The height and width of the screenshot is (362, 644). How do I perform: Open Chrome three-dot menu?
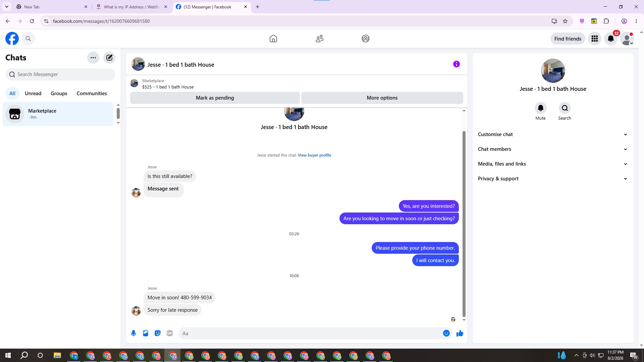(636, 21)
